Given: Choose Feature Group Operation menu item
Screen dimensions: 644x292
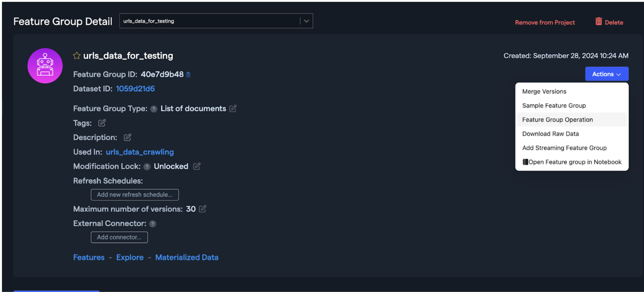Looking at the screenshot, I should (557, 120).
